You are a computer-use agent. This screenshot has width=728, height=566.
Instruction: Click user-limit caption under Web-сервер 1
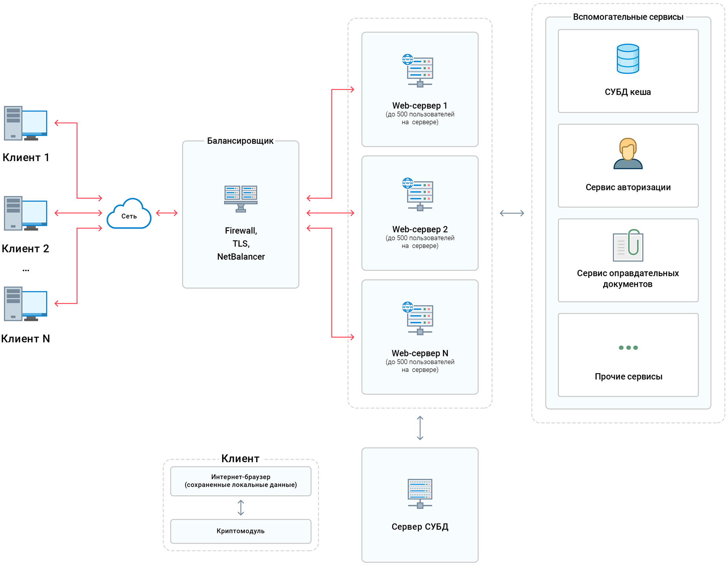pyautogui.click(x=420, y=118)
